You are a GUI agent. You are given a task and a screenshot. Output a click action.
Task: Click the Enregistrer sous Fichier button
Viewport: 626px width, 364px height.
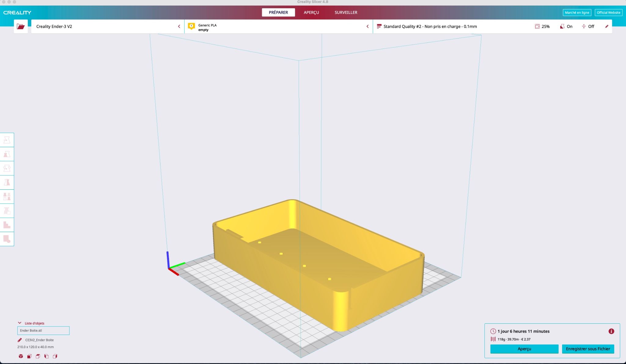point(588,349)
